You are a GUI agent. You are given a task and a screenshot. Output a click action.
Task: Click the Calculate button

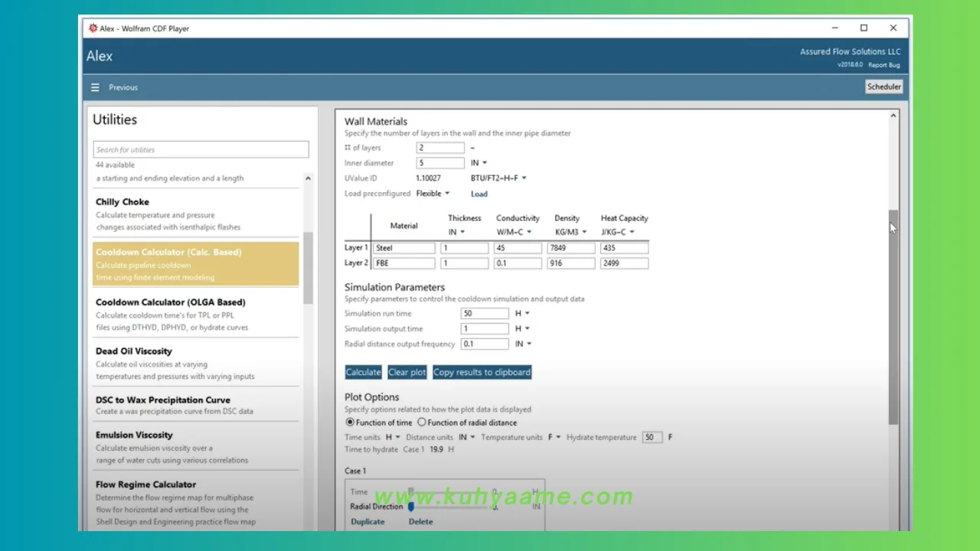363,373
